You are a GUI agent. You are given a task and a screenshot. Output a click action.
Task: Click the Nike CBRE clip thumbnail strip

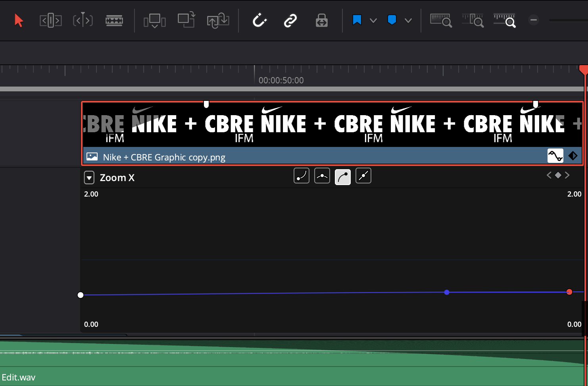pos(332,125)
